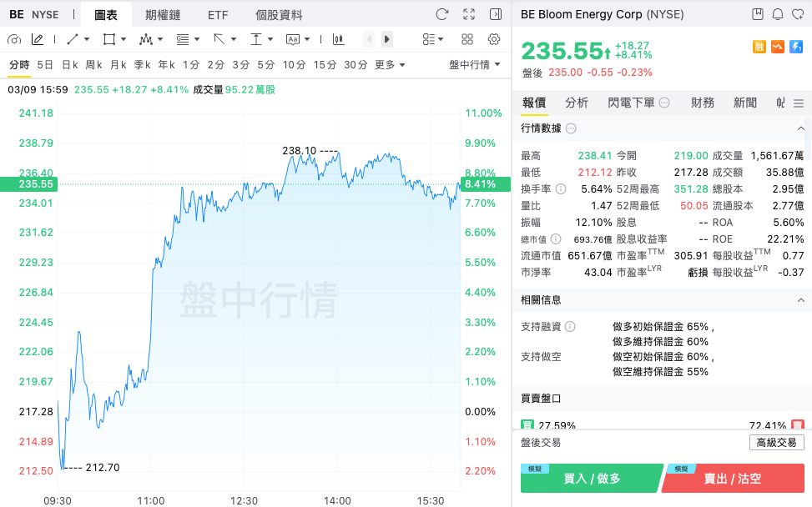Toggle the right side panel collapse icon

point(496,14)
